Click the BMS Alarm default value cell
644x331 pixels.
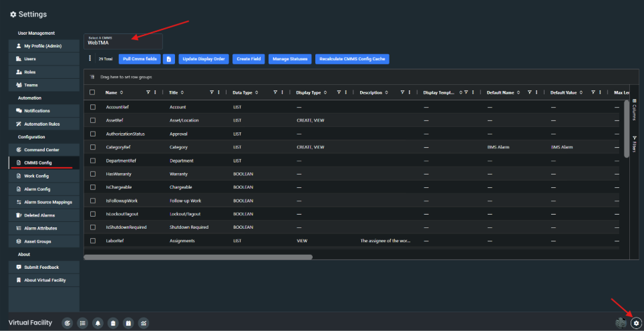click(x=561, y=147)
